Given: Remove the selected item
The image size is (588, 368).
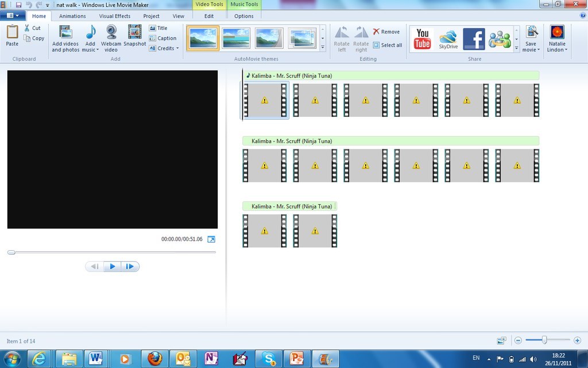Looking at the screenshot, I should (386, 32).
